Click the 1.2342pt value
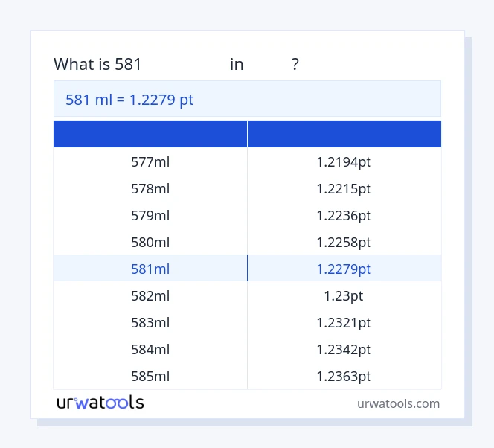 pyautogui.click(x=344, y=349)
